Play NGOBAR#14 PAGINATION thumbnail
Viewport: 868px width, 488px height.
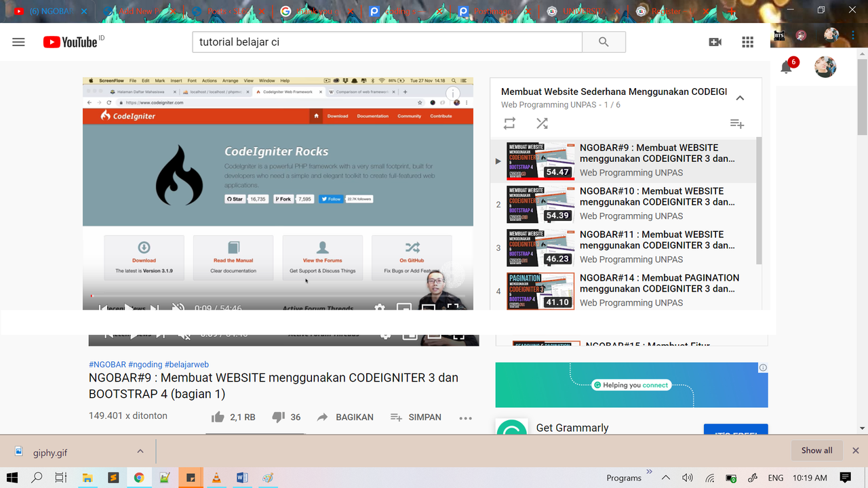[540, 291]
